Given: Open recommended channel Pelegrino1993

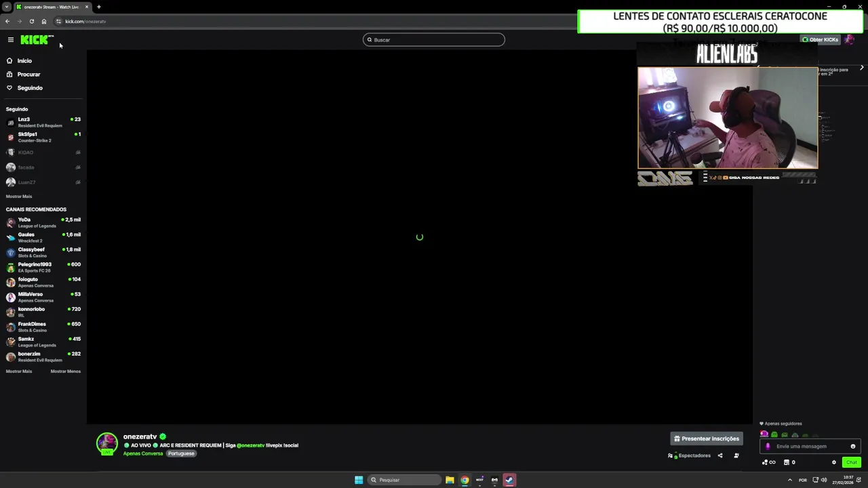Looking at the screenshot, I should click(43, 267).
